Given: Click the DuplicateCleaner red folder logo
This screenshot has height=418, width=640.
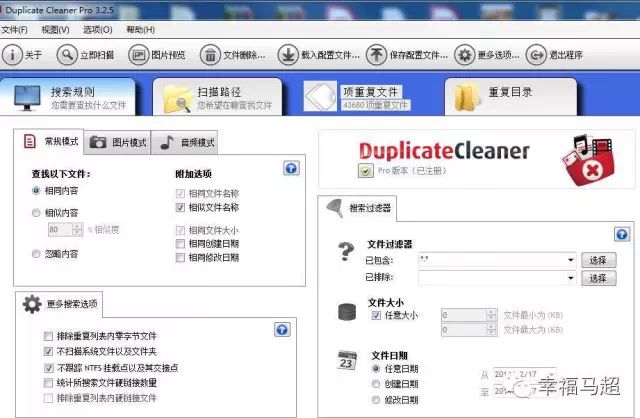Looking at the screenshot, I should [588, 161].
